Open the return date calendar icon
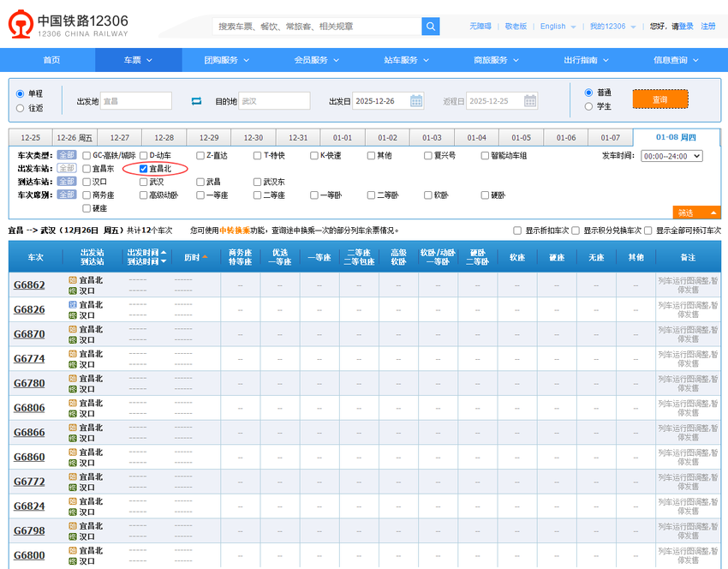 (529, 101)
